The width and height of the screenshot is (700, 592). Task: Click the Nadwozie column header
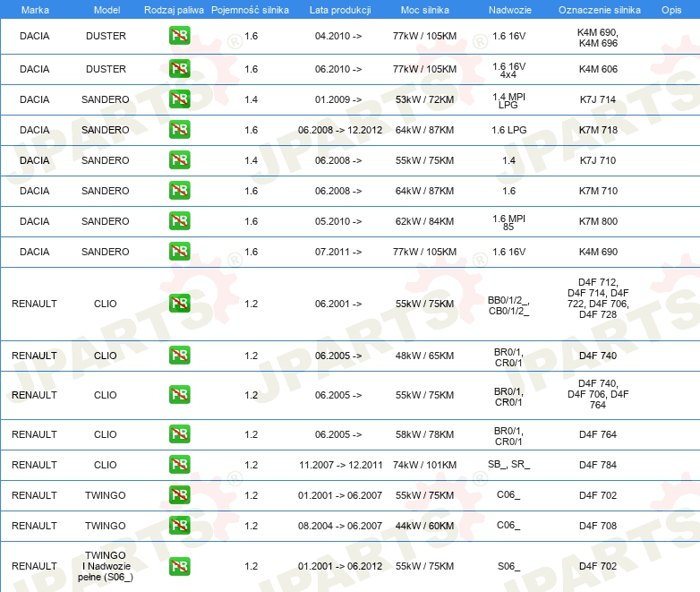point(508,10)
